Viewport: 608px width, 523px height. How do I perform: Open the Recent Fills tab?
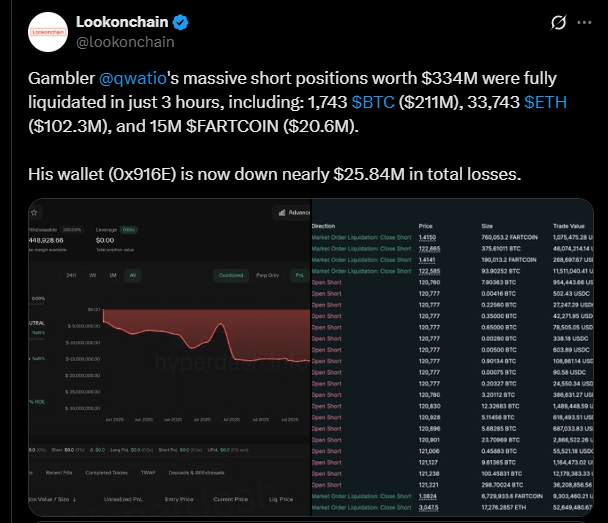[x=59, y=473]
